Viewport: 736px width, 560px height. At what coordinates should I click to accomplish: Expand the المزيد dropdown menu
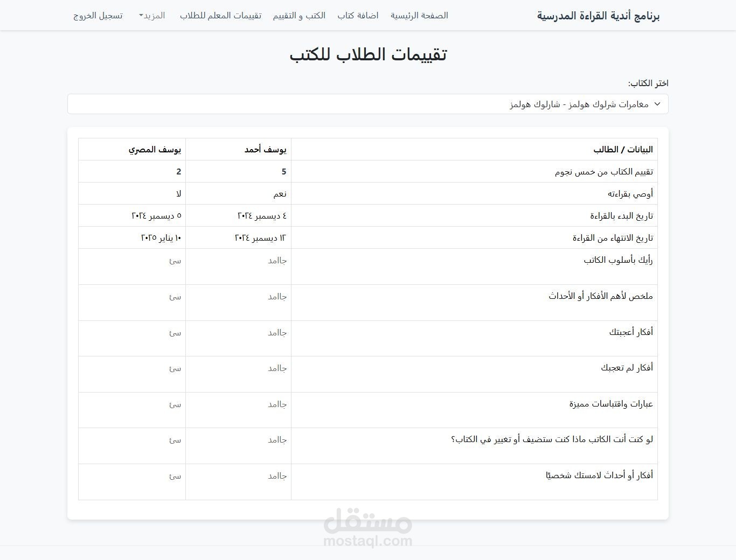coord(151,16)
